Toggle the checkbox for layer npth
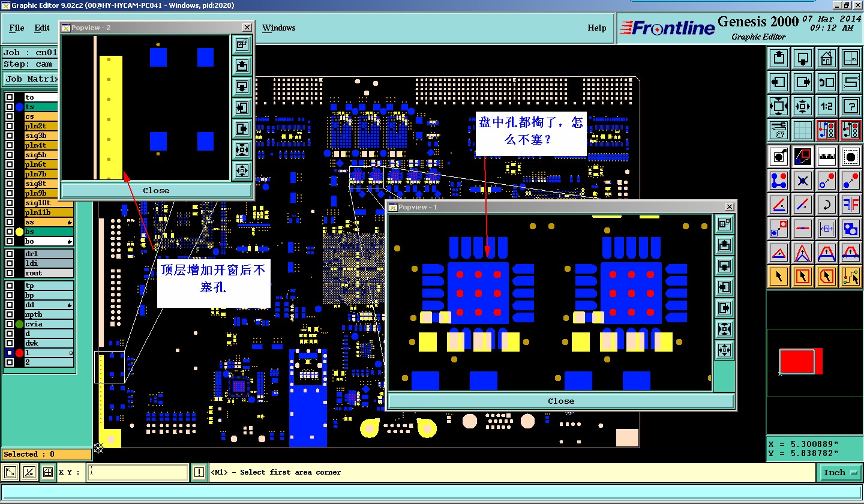Viewport: 864px width, 504px height. tap(10, 314)
